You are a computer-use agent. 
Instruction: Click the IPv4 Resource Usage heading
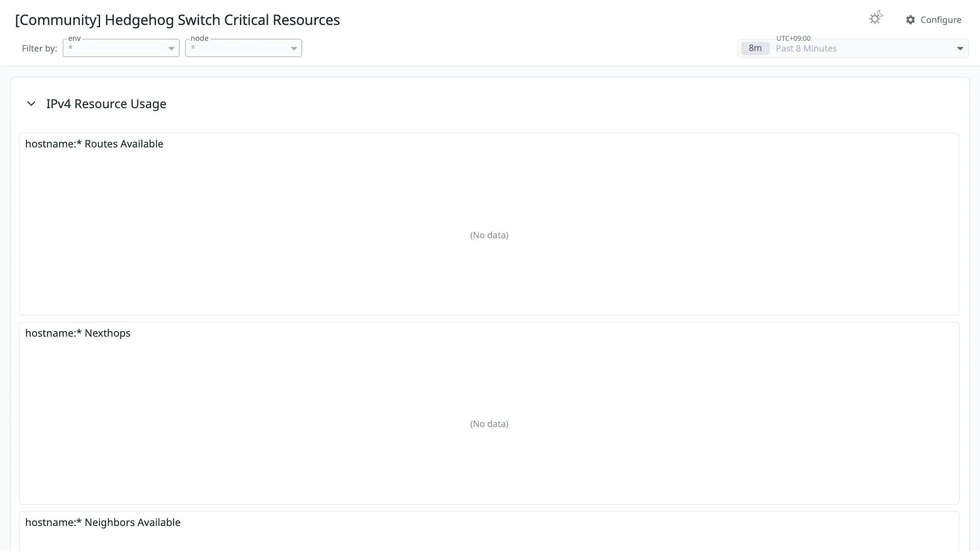coord(106,104)
